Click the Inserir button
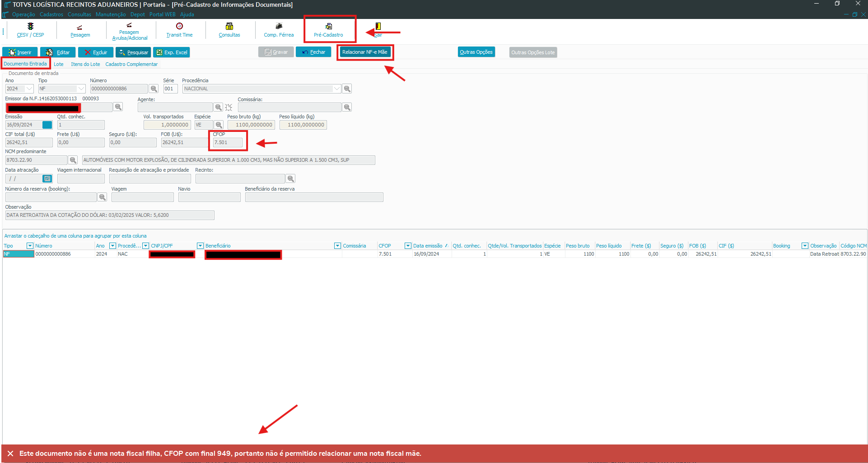Image resolution: width=868 pixels, height=463 pixels. pyautogui.click(x=20, y=52)
